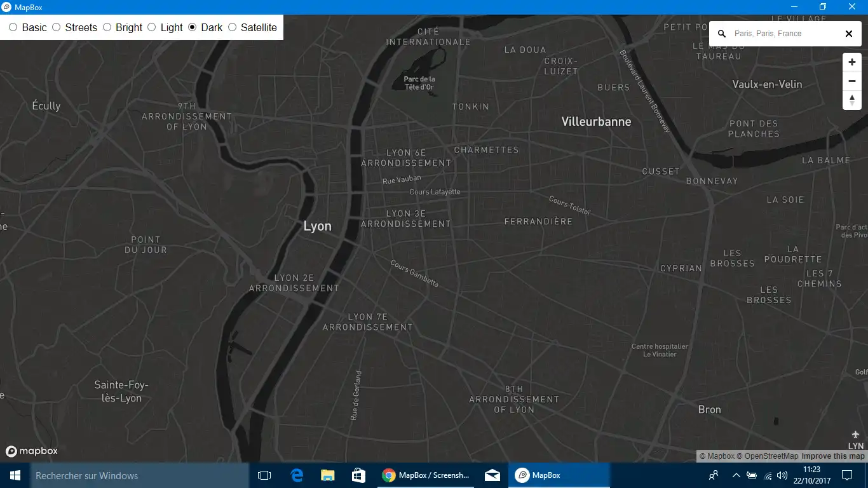Click the Vaulx-en-Velin map label
The image size is (868, 488).
tap(767, 85)
